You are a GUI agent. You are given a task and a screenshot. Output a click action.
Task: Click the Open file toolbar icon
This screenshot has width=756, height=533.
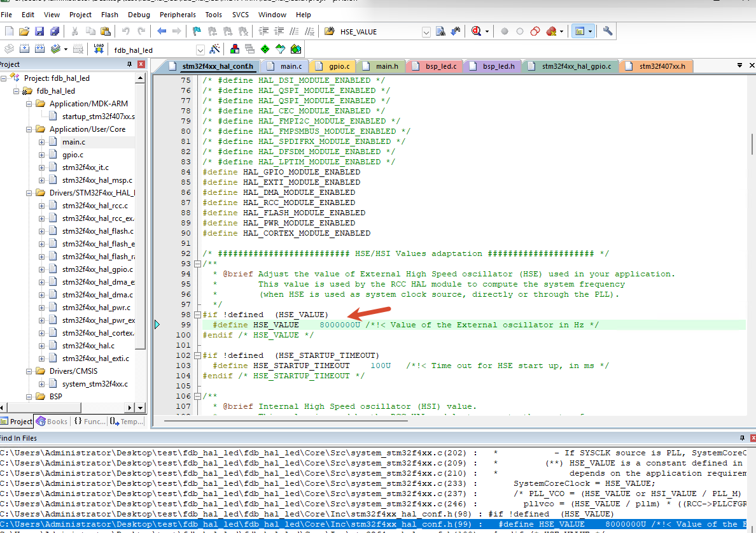[24, 31]
